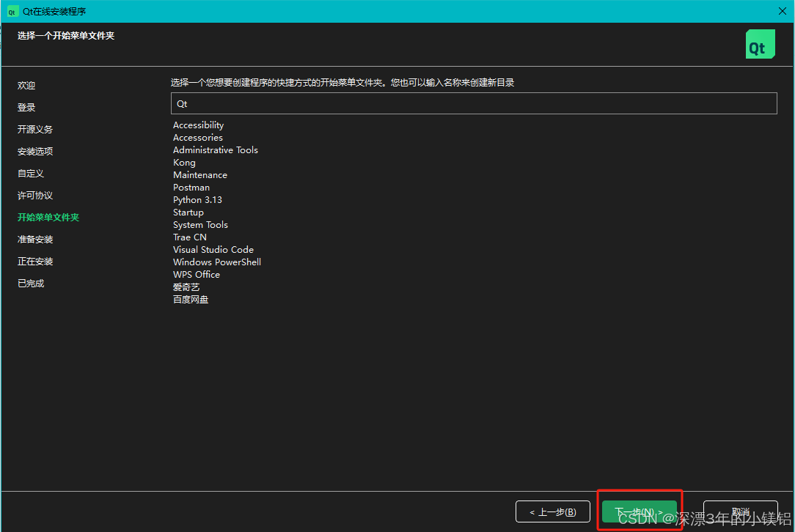Select the Accessibility folder
Image resolution: width=795 pixels, height=532 pixels.
[x=198, y=125]
